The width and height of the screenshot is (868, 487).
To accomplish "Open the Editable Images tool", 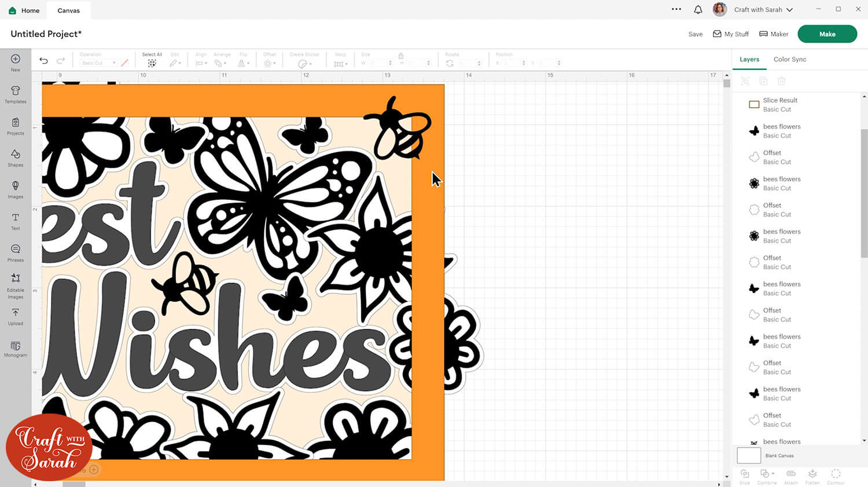I will pos(16,285).
